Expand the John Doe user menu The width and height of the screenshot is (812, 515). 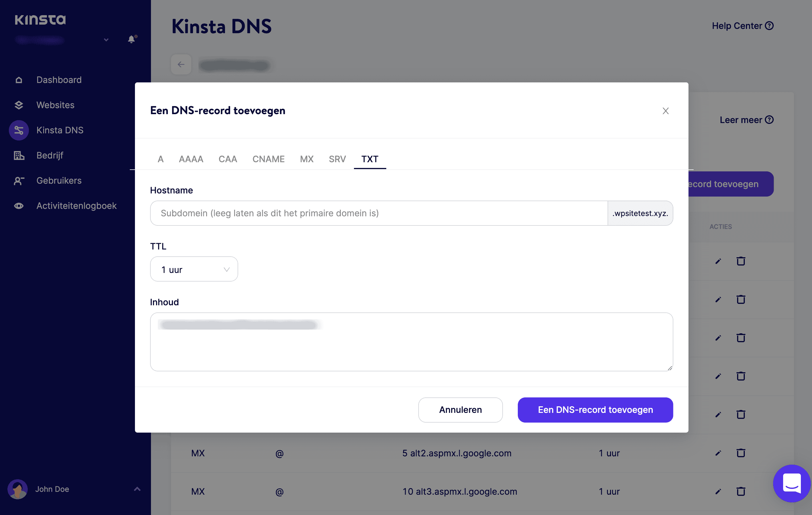click(137, 489)
